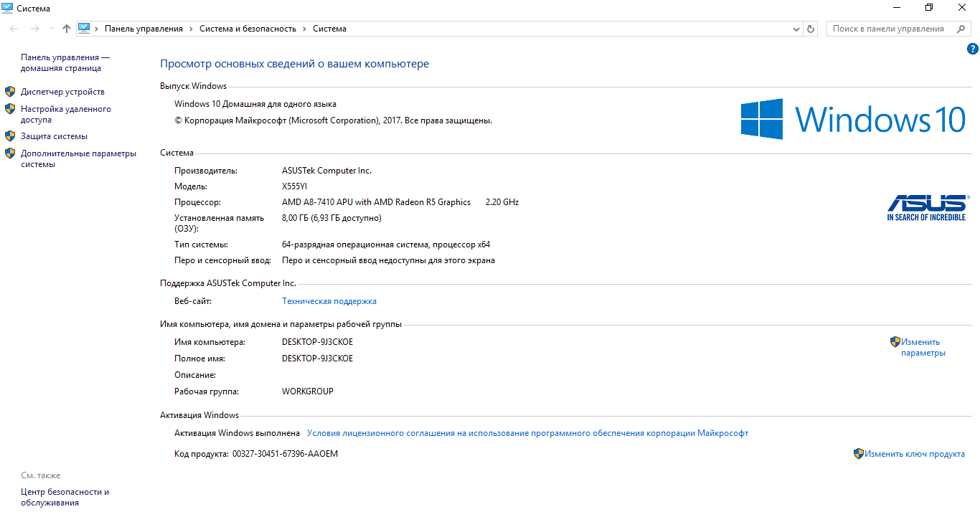
Task: Go up one level with the up arrow
Action: (x=67, y=29)
